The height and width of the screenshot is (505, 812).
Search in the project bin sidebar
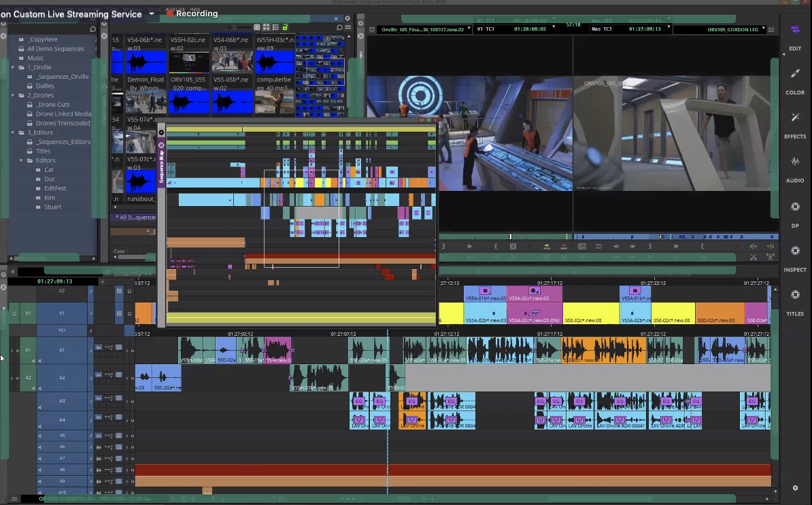(92, 29)
